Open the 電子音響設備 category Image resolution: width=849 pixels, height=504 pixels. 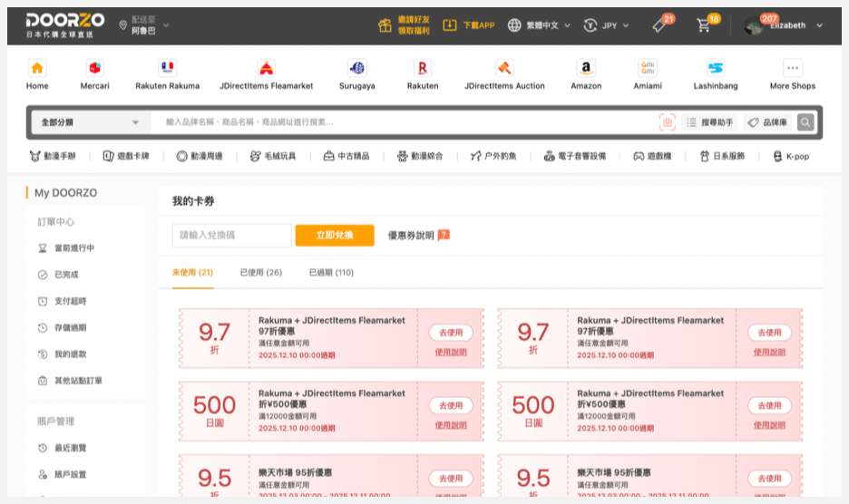point(574,156)
